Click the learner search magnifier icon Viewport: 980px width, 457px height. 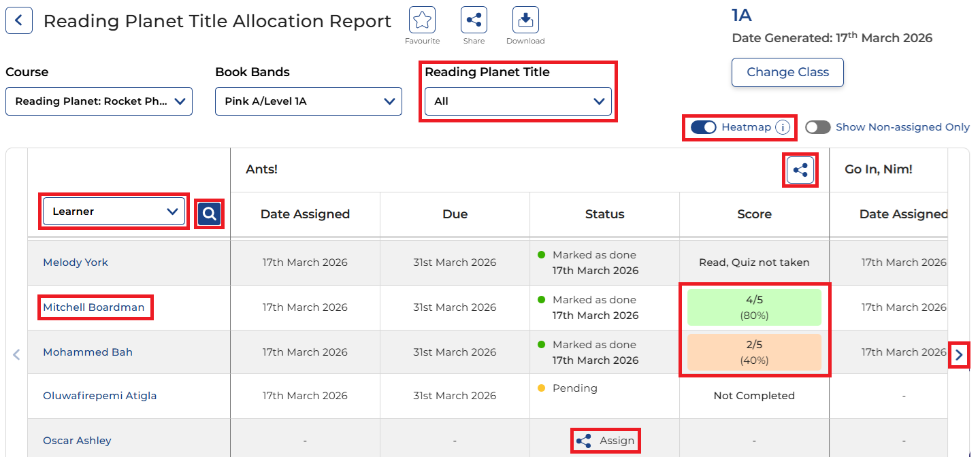pyautogui.click(x=210, y=214)
